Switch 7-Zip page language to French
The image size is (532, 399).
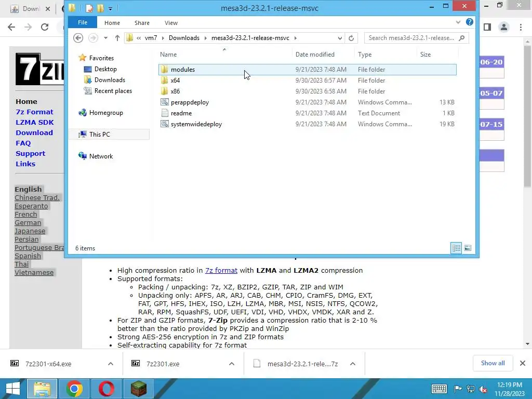coord(26,215)
